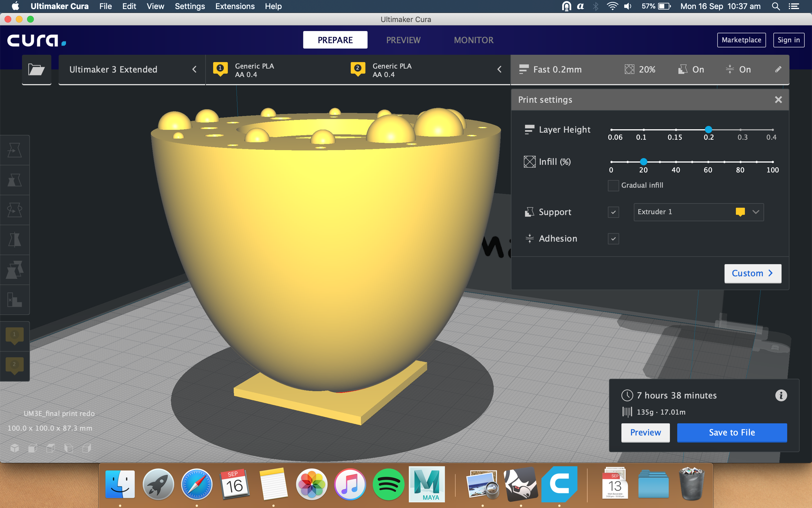Click extruder 1 material badge icon

[x=220, y=69]
